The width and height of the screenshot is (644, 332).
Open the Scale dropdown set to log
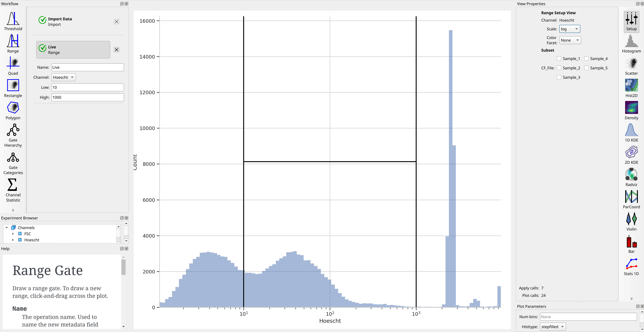570,29
